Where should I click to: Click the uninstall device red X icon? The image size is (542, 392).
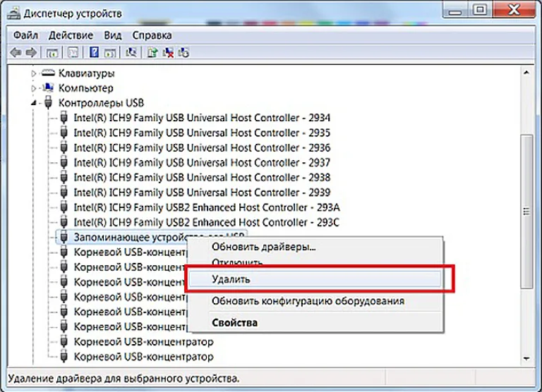(x=168, y=52)
